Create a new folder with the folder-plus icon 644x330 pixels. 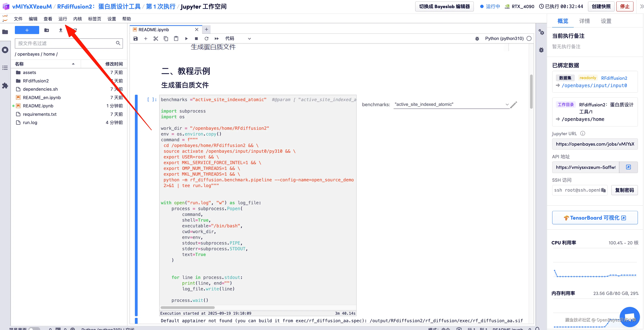(x=46, y=30)
